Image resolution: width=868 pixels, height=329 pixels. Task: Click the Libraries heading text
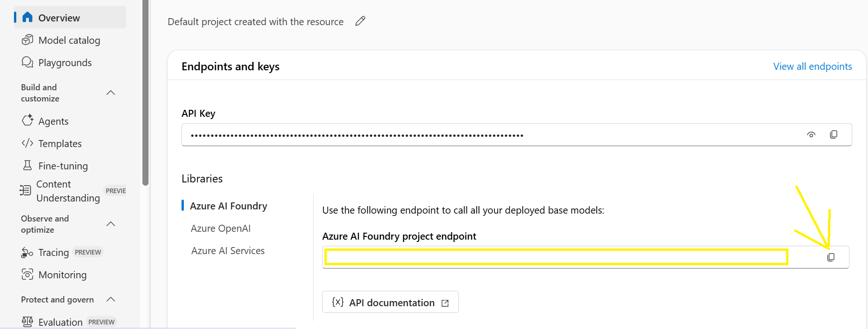pyautogui.click(x=202, y=179)
